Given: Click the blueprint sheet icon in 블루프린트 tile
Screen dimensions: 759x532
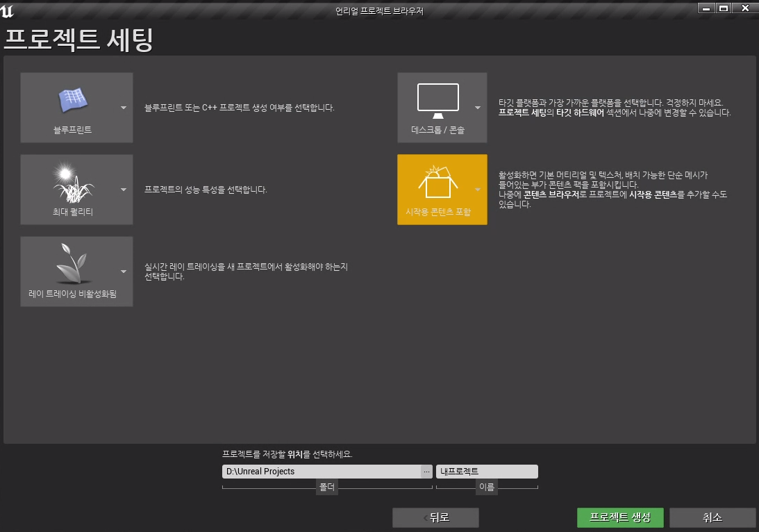Looking at the screenshot, I should point(73,100).
